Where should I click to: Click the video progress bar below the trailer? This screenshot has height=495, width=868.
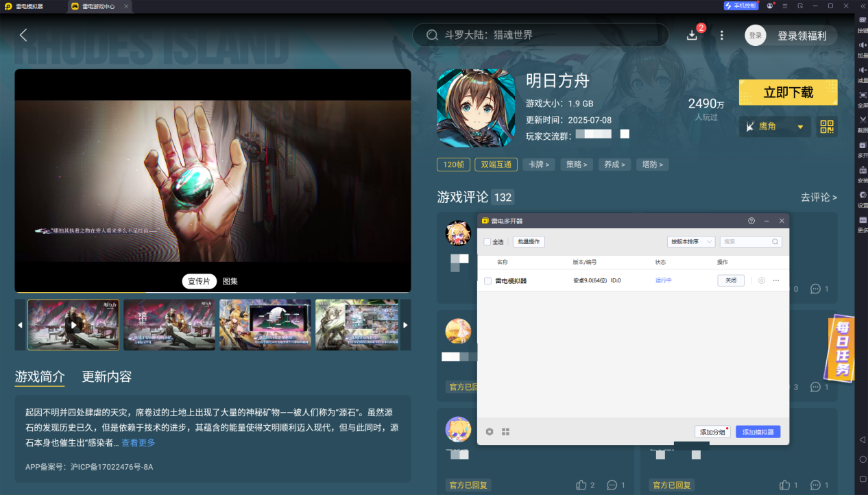(213, 292)
